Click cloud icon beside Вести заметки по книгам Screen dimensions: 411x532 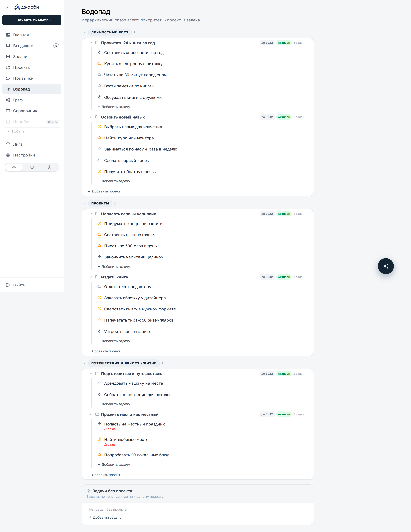click(99, 86)
